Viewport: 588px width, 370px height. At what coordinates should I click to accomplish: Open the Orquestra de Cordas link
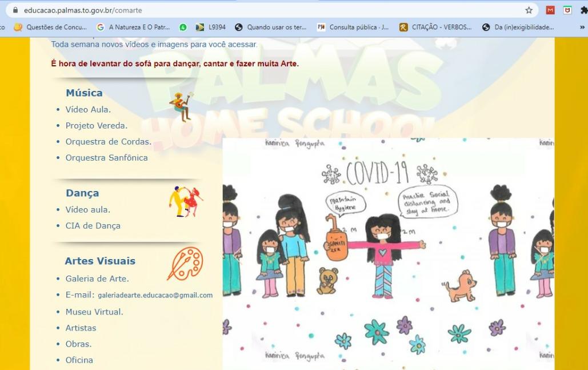point(109,142)
